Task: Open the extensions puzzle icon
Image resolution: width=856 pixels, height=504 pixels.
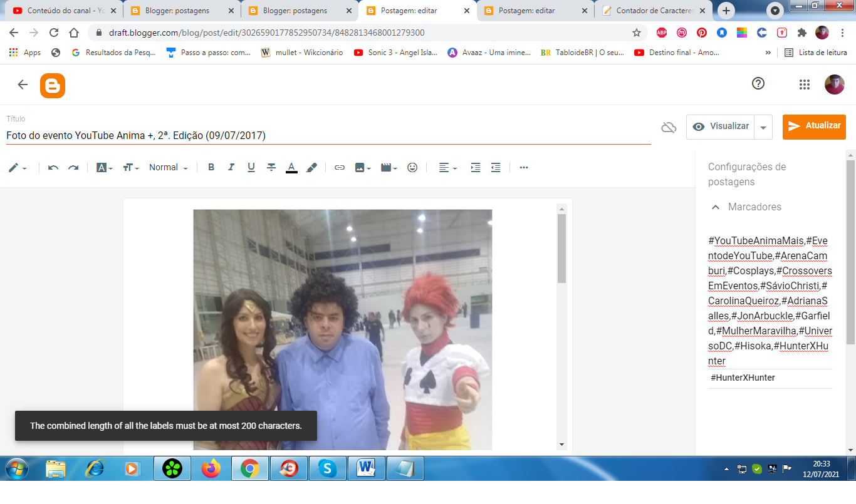Action: pos(802,33)
